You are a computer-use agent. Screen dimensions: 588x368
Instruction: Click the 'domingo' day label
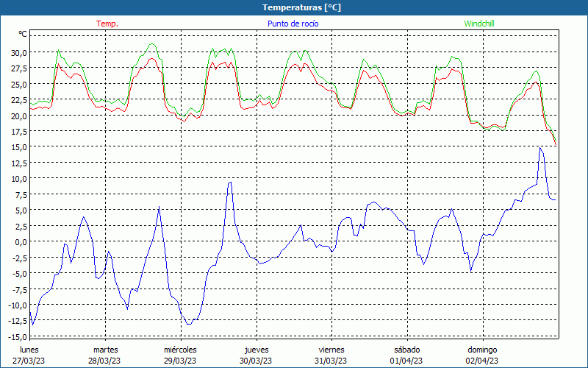pos(482,350)
